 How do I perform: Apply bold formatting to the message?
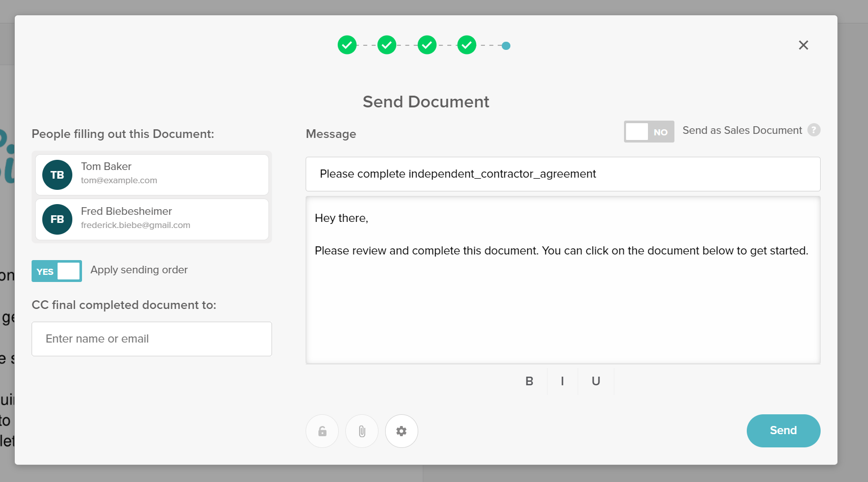[x=529, y=381]
